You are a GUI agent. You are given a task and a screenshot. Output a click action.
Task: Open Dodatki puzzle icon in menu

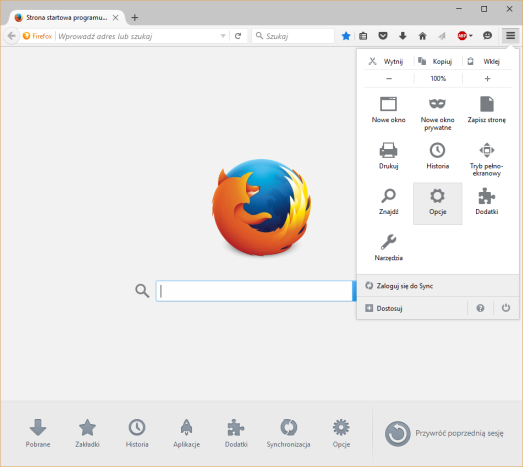[487, 202]
